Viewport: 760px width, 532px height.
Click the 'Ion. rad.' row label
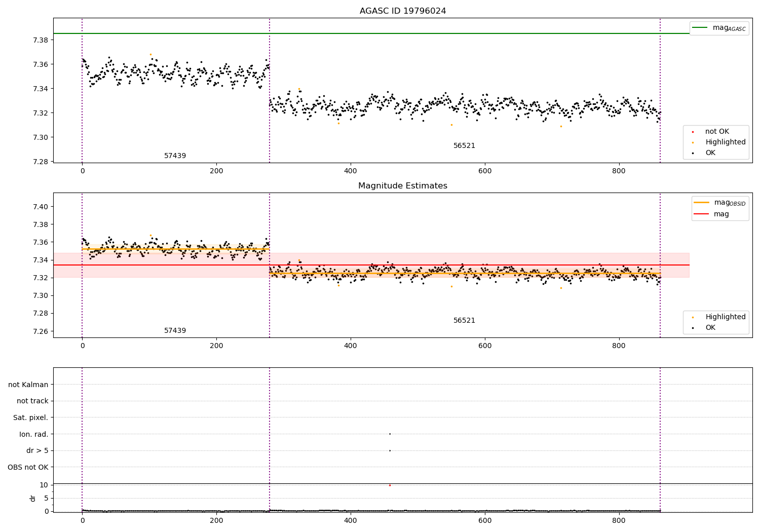34,434
